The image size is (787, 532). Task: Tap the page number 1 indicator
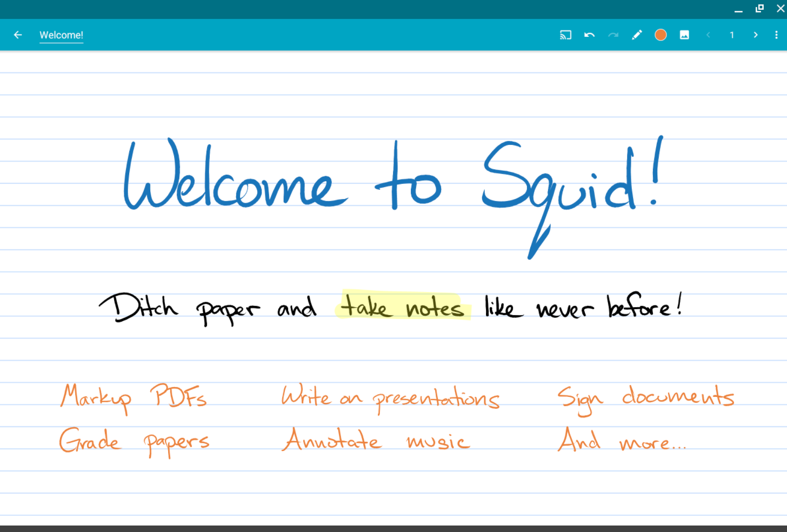coord(732,35)
